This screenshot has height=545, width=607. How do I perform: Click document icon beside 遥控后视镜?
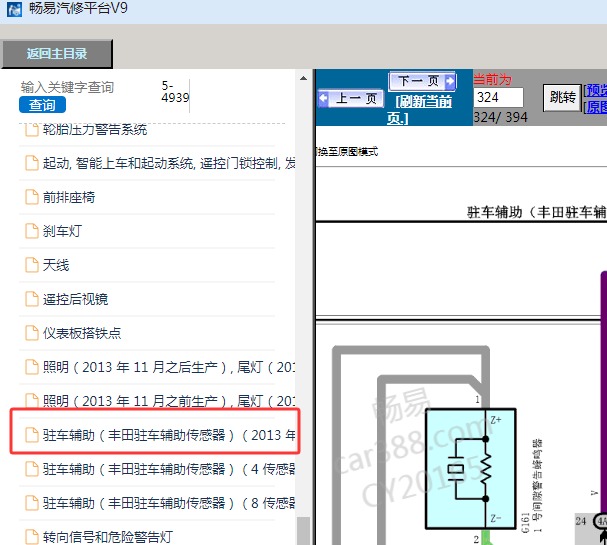32,299
